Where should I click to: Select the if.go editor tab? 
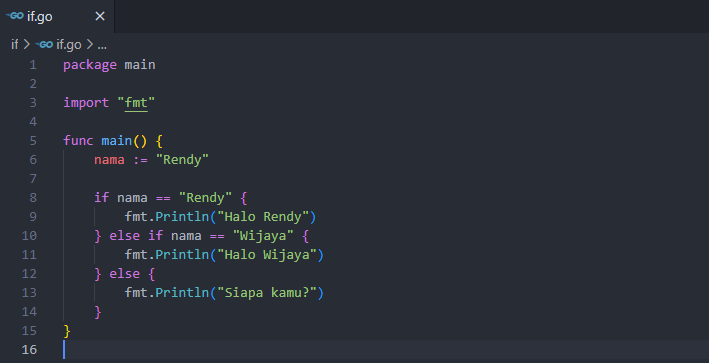pyautogui.click(x=57, y=16)
